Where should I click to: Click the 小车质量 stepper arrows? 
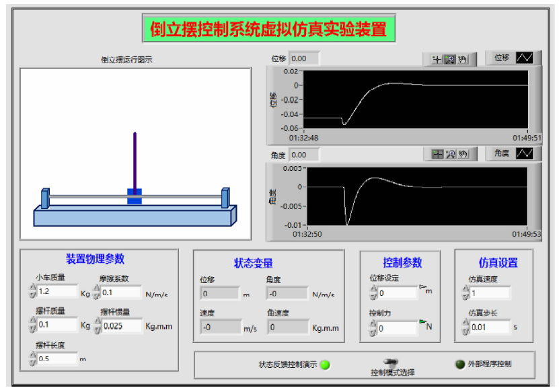tap(32, 290)
